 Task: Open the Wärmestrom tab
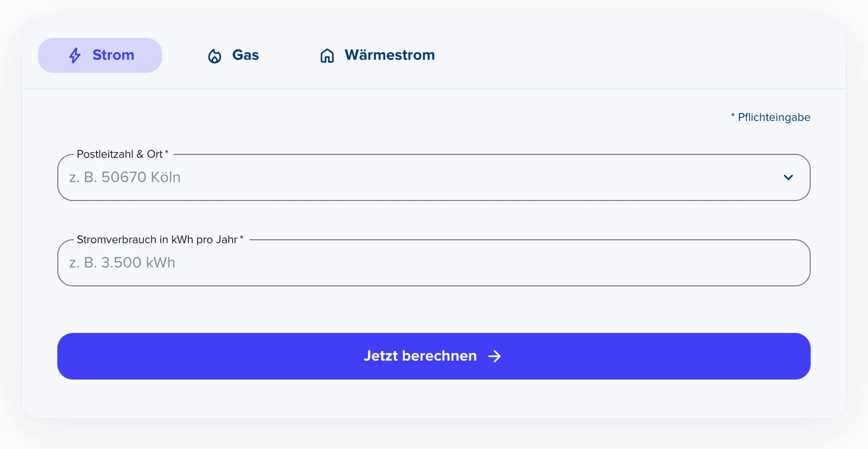click(x=377, y=55)
